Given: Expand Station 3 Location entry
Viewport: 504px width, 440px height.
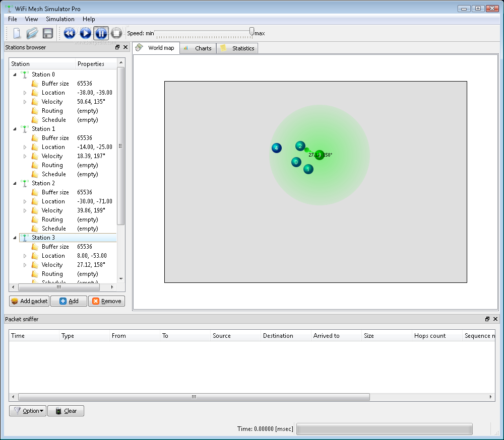Looking at the screenshot, I should 25,256.
